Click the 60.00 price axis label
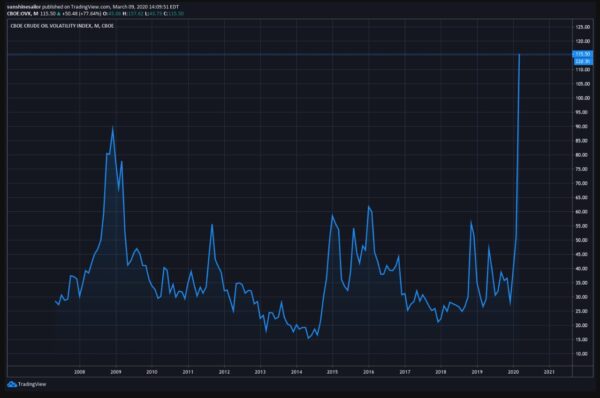The width and height of the screenshot is (600, 398). click(x=582, y=212)
